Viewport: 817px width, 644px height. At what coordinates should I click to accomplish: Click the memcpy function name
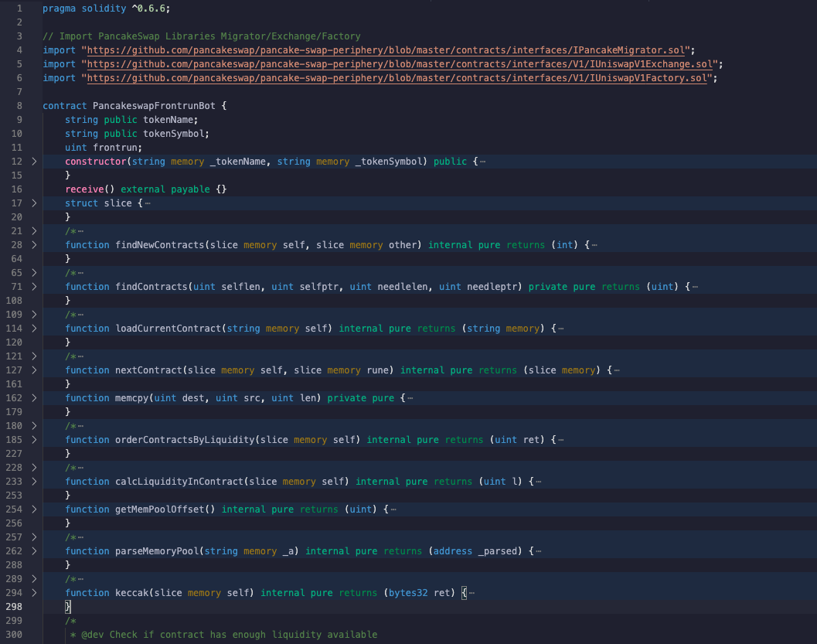pos(132,398)
